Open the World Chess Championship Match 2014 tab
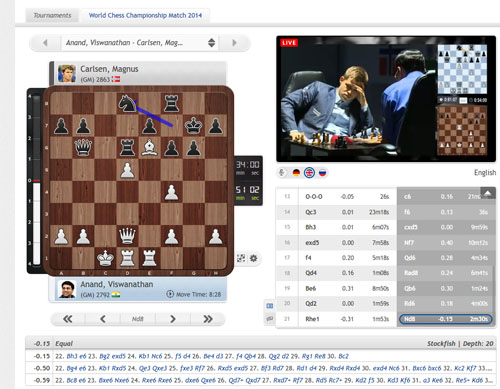 point(145,15)
